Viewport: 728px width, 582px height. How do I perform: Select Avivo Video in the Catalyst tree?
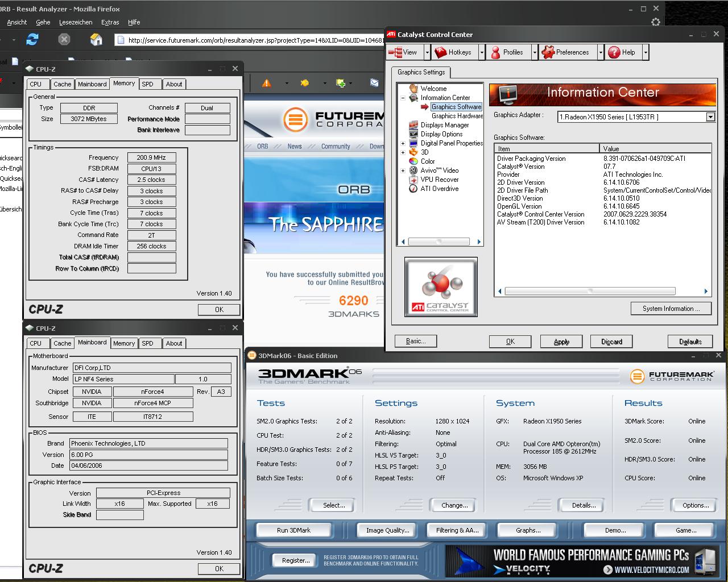(x=439, y=171)
